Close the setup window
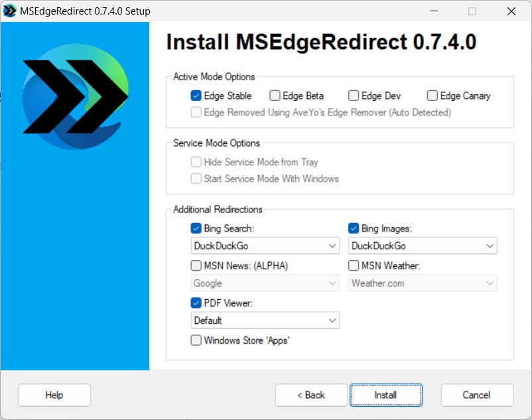 click(511, 11)
